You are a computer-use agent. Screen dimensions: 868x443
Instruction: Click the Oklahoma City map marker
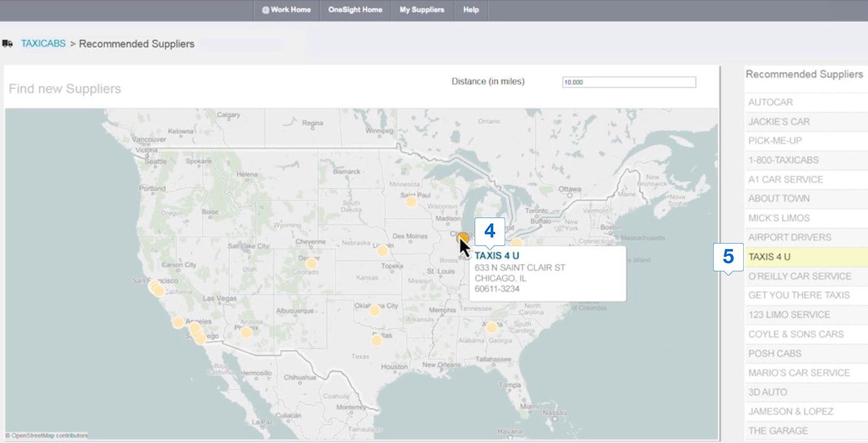pyautogui.click(x=375, y=311)
